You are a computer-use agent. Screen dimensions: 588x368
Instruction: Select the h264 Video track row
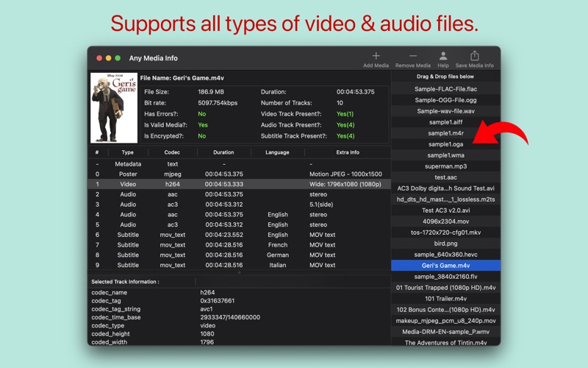click(240, 185)
